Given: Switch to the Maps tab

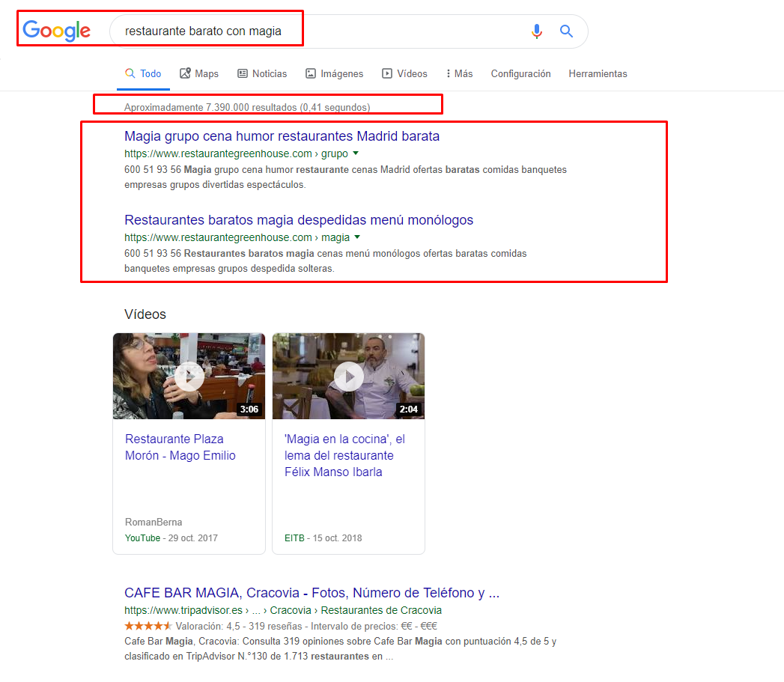Looking at the screenshot, I should 199,73.
